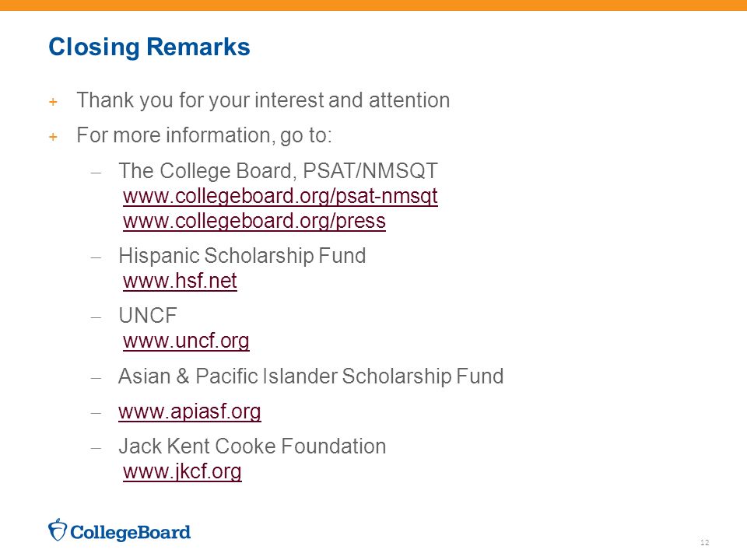The height and width of the screenshot is (560, 747).
Task: Click the For more information, go to text
Action: [x=204, y=135]
